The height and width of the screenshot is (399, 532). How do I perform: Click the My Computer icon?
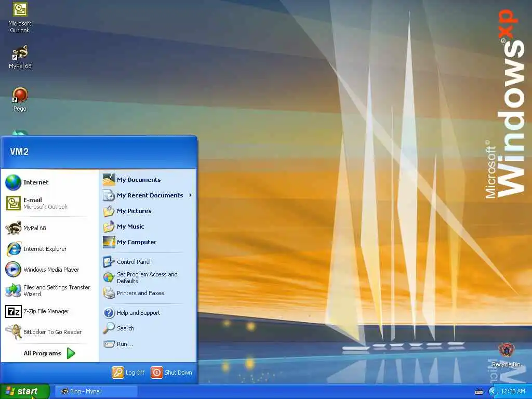click(109, 242)
